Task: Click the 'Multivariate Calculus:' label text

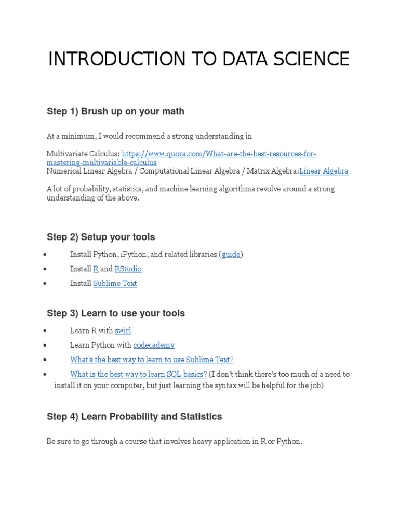Action: coord(83,154)
